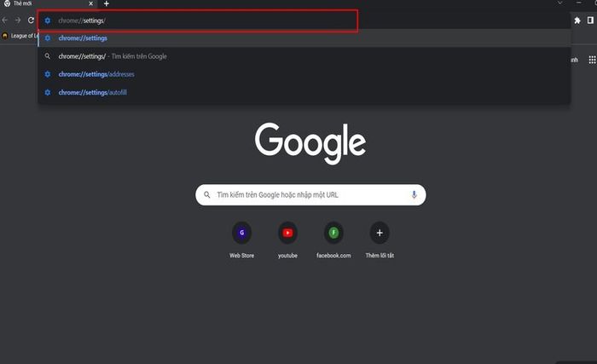Viewport: 597px width, 364px height.
Task: Toggle the side panel icon
Action: tap(590, 20)
